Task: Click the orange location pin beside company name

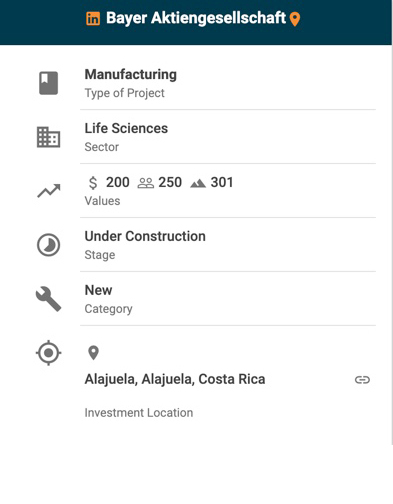Action: pos(295,19)
